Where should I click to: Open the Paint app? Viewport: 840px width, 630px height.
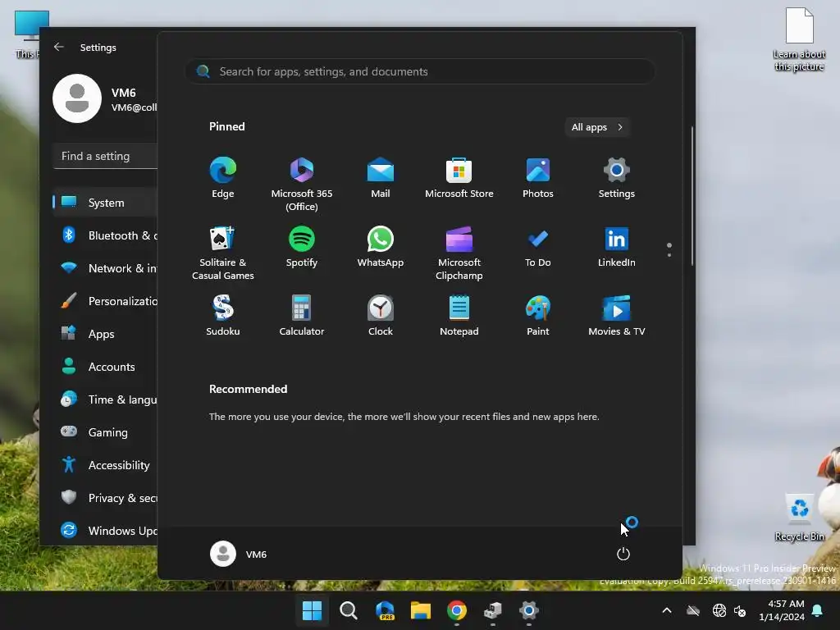tap(538, 316)
